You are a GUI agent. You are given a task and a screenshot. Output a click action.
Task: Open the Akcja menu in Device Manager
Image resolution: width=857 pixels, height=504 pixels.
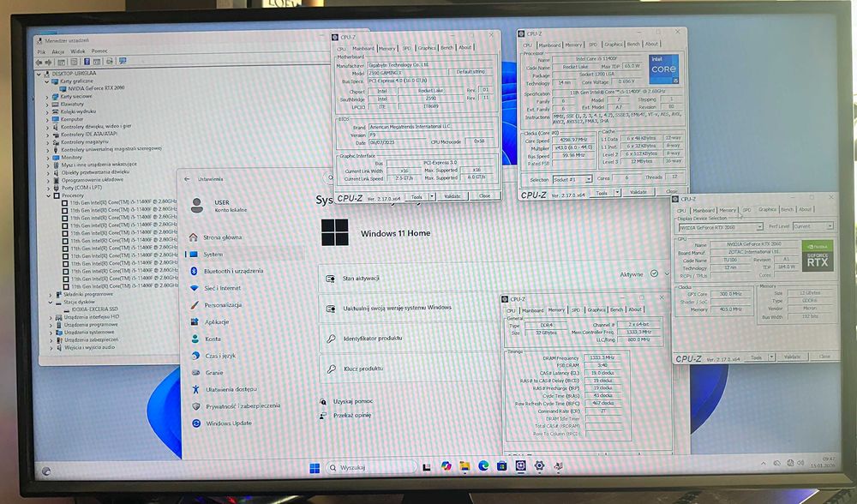click(58, 51)
